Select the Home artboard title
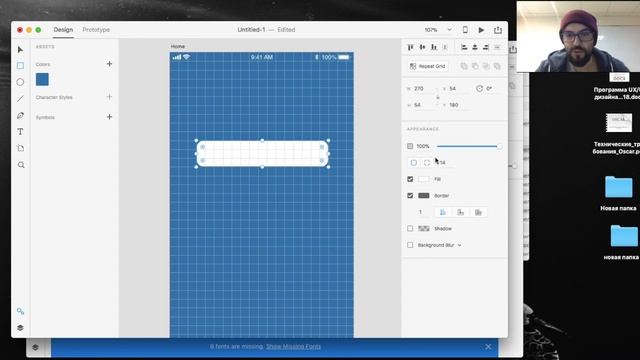Viewport: 640px width, 360px height. point(178,47)
